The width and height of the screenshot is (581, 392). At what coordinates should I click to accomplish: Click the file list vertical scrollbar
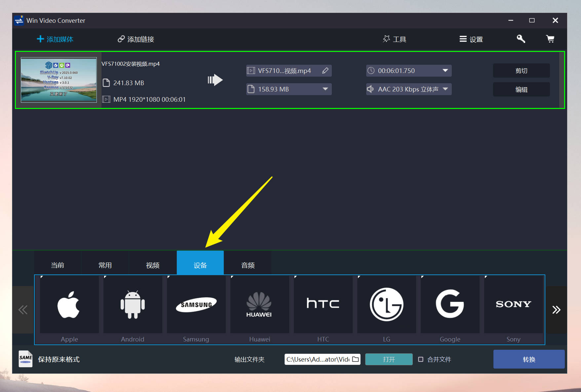coord(561,80)
